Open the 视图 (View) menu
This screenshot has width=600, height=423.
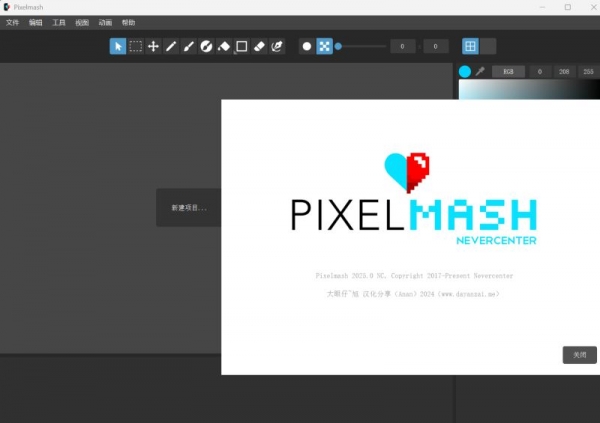click(x=82, y=23)
